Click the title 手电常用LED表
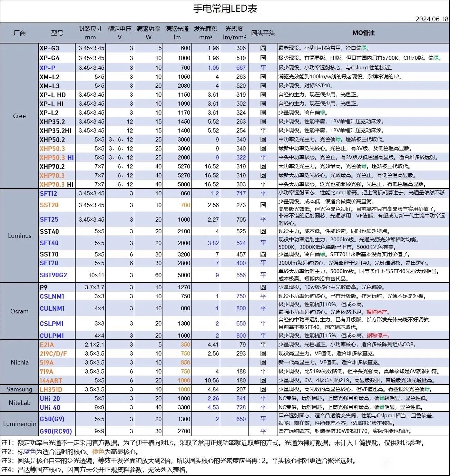 [225, 9]
